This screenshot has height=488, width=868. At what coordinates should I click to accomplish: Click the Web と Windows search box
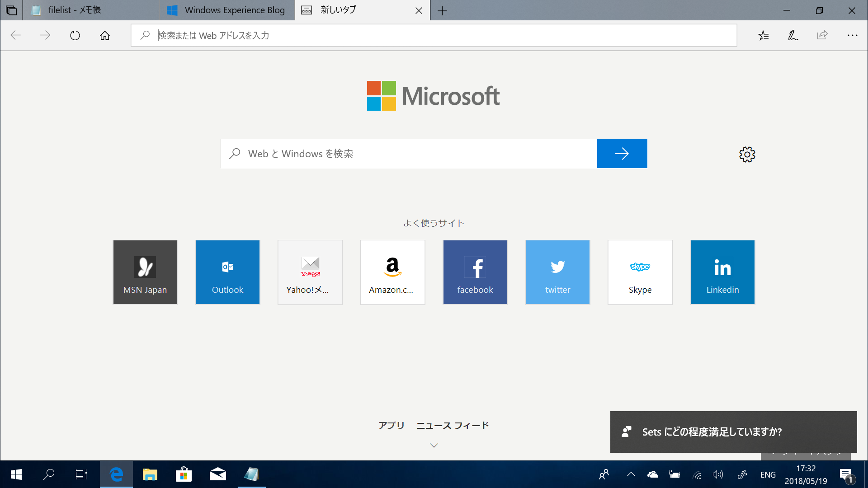[409, 154]
